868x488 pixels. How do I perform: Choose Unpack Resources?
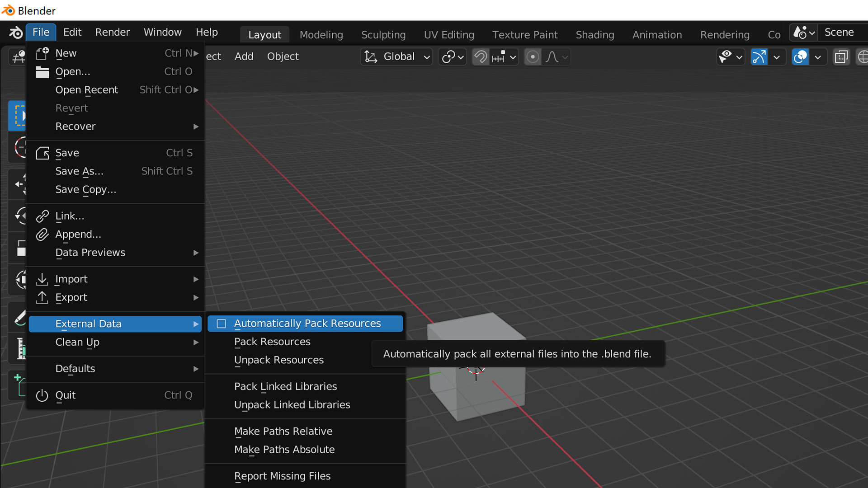coord(305,360)
